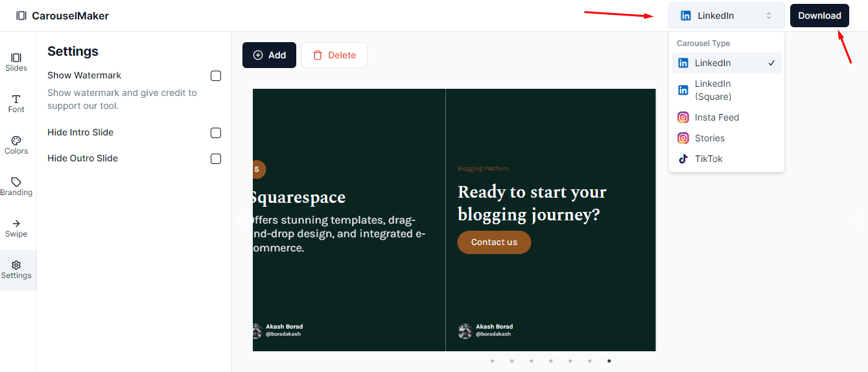Go to the second slide pagination dot
Viewport: 868px width, 372px height.
[x=512, y=361]
